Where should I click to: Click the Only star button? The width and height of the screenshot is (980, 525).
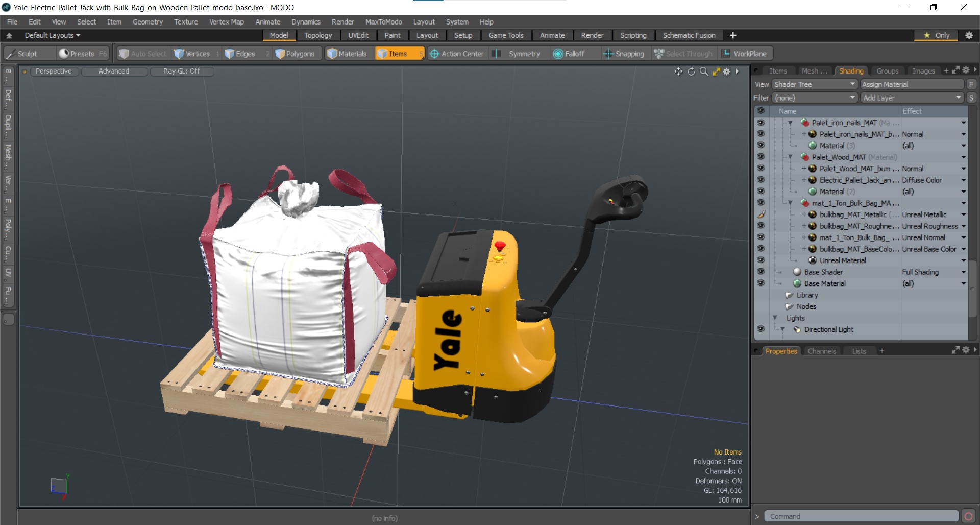click(x=937, y=35)
